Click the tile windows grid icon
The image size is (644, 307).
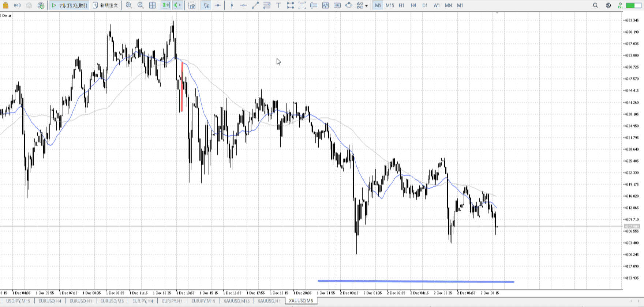click(x=153, y=5)
